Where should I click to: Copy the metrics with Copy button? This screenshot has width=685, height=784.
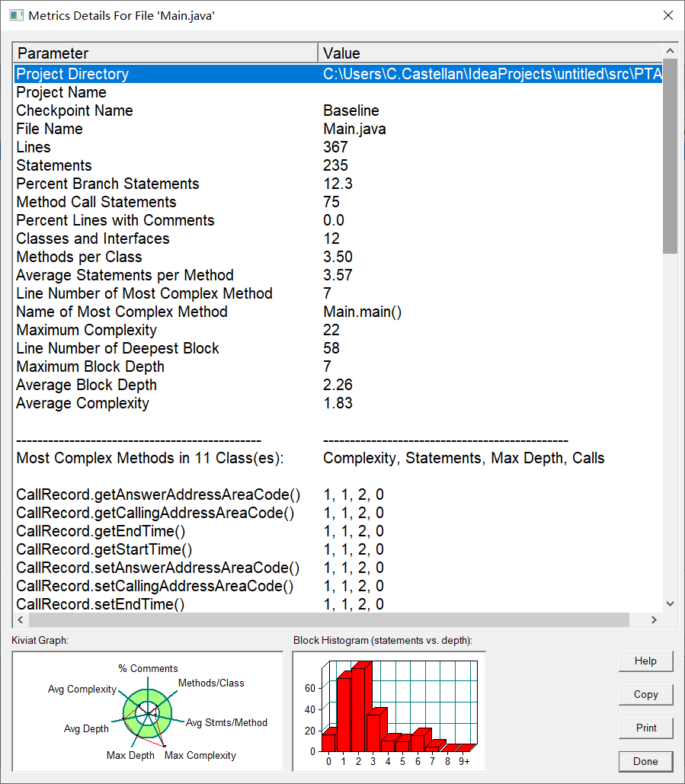(x=645, y=695)
